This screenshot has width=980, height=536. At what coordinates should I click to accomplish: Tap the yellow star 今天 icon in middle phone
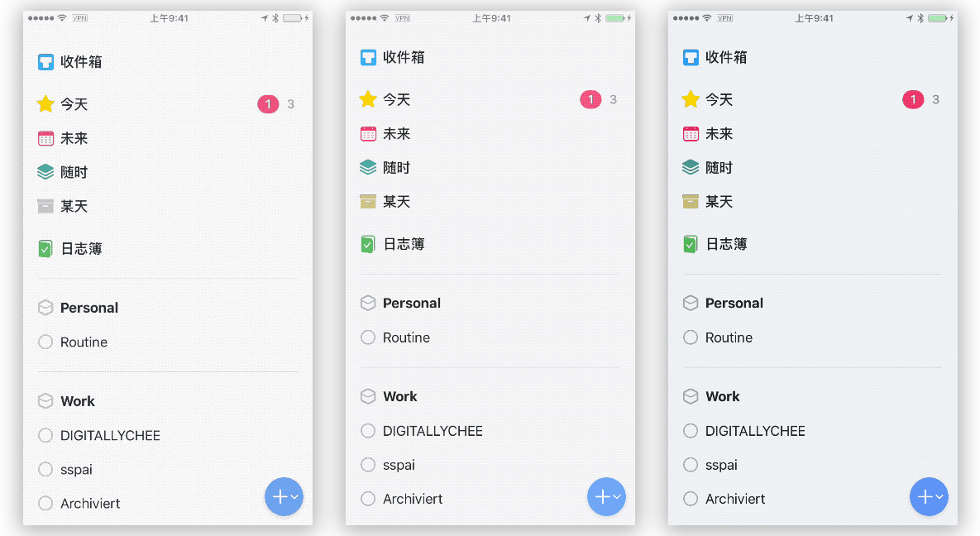pos(368,98)
